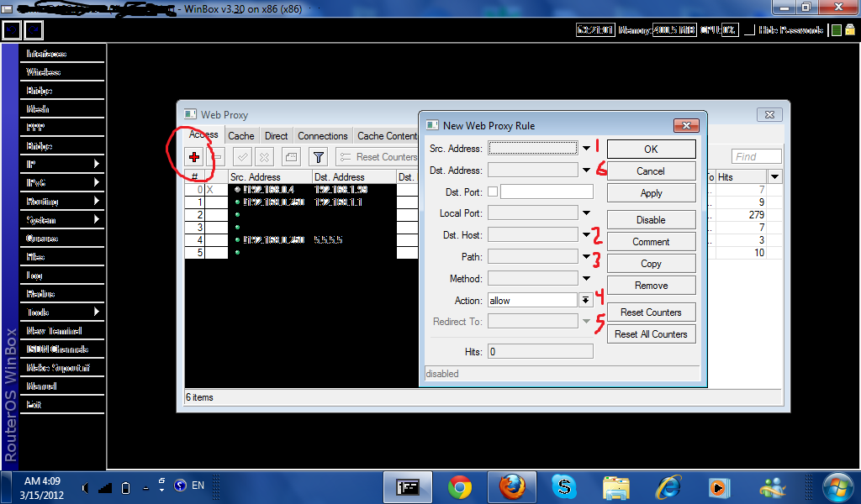
Task: Click the checkmark enable-rule icon
Action: tap(242, 157)
